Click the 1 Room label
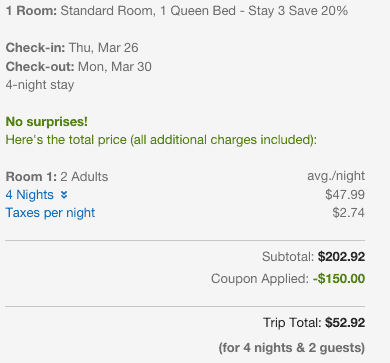This screenshot has height=363, width=390. click(31, 11)
